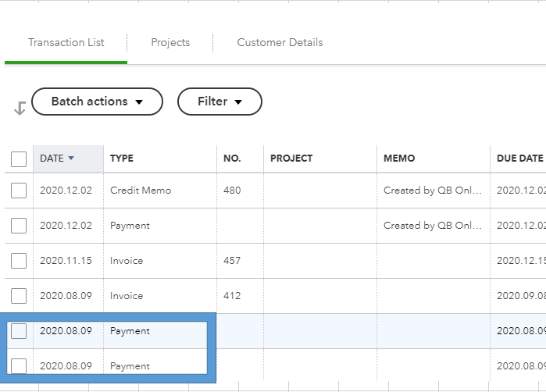Sort by the NO. column header

point(232,159)
